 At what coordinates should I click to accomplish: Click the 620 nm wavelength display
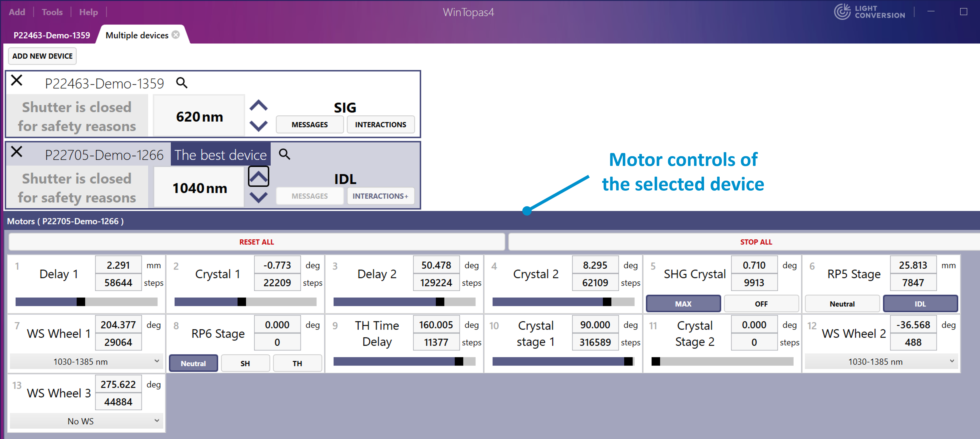tap(199, 116)
